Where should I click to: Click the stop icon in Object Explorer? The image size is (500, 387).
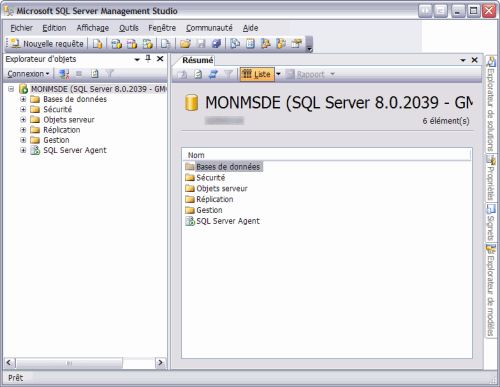79,74
